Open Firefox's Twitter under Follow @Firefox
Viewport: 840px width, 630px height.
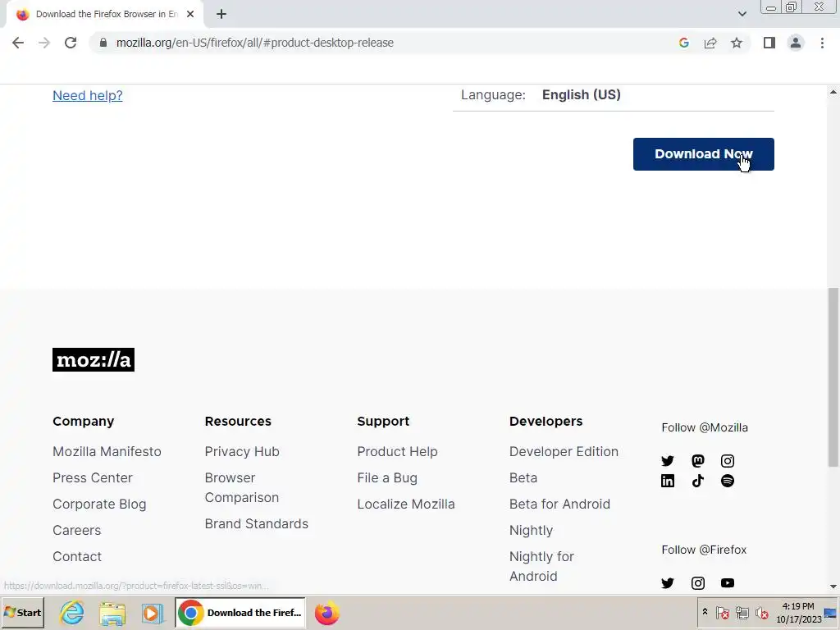tap(668, 583)
